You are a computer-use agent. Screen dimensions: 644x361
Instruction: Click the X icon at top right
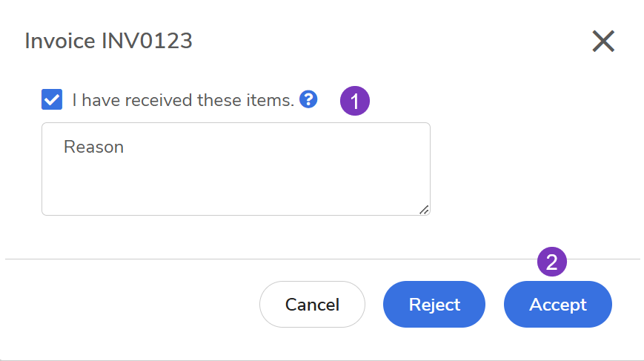click(603, 42)
